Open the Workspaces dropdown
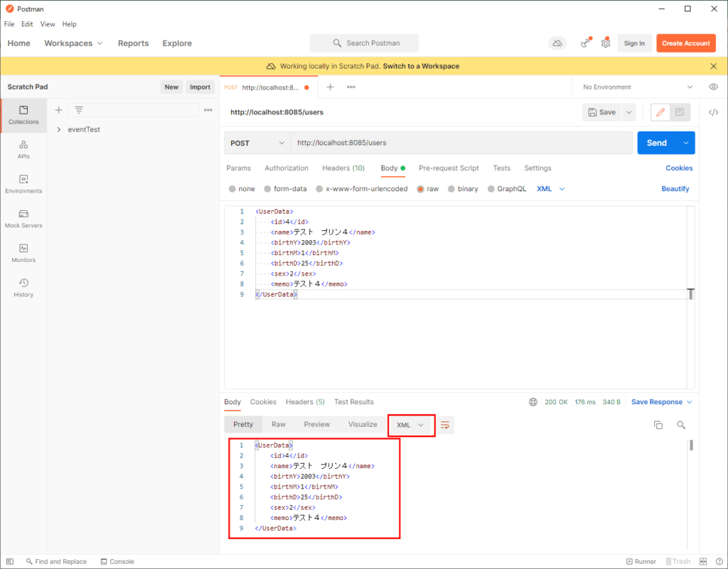This screenshot has width=728, height=569. 73,43
